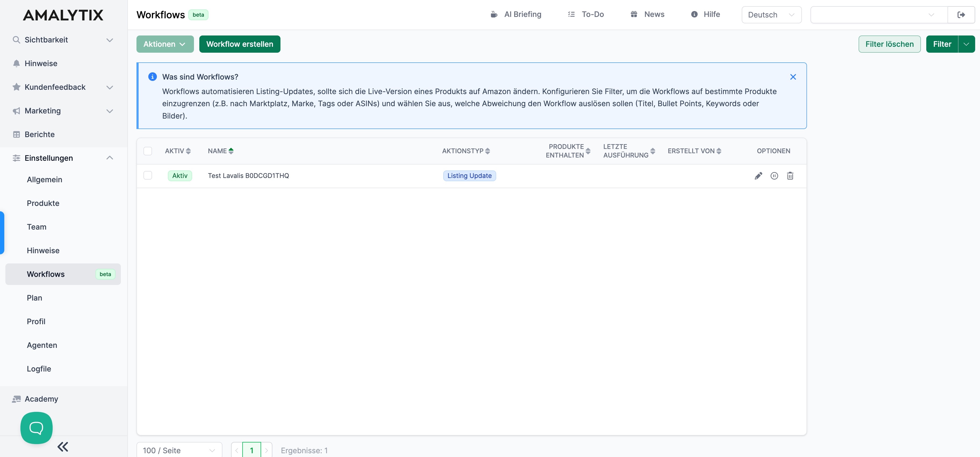980x457 pixels.
Task: Delete the Test Lavalis workflow with trash icon
Action: click(790, 176)
